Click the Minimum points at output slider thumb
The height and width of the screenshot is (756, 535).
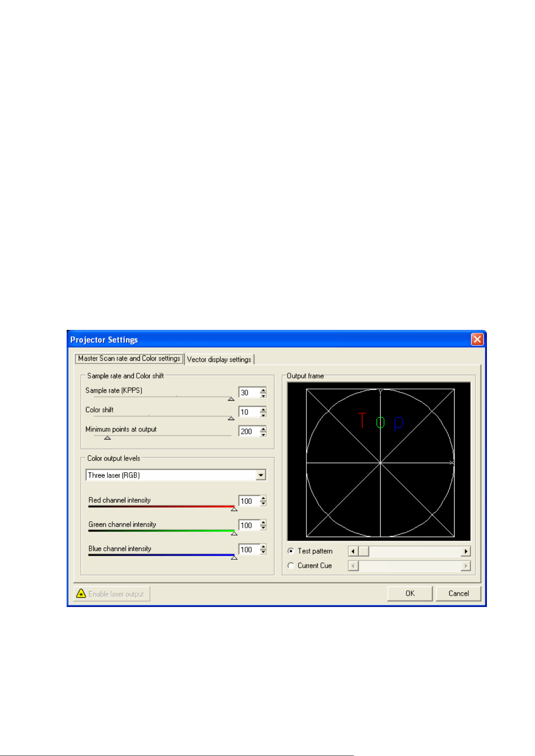coord(107,438)
